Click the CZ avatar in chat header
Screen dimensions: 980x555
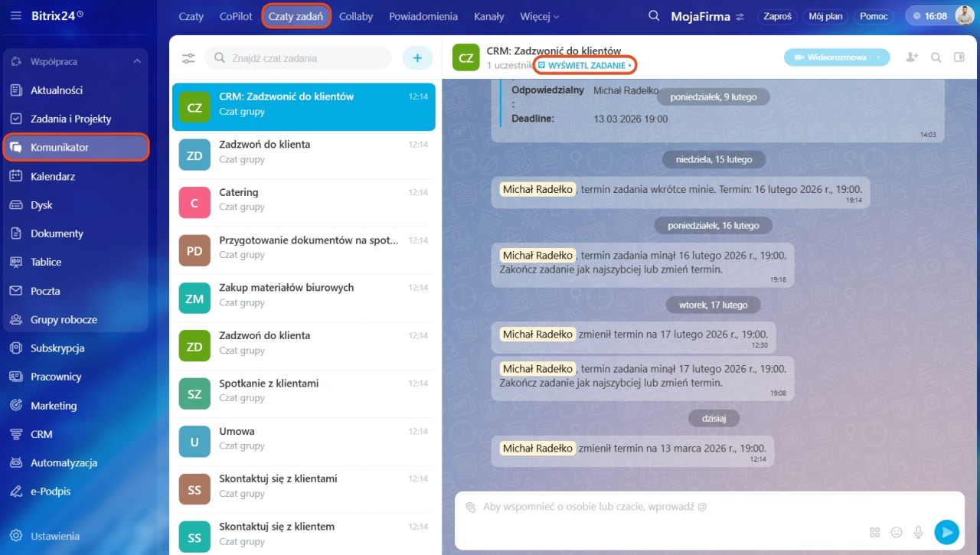[465, 57]
